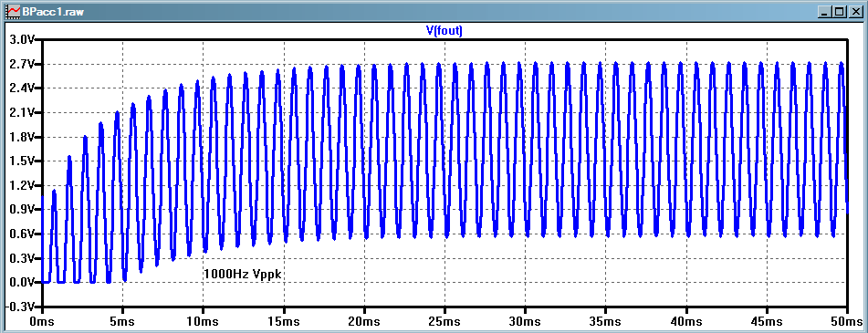This screenshot has height=333, width=868.
Task: Minimize the BPacc1.raw plot window
Action: [826, 11]
